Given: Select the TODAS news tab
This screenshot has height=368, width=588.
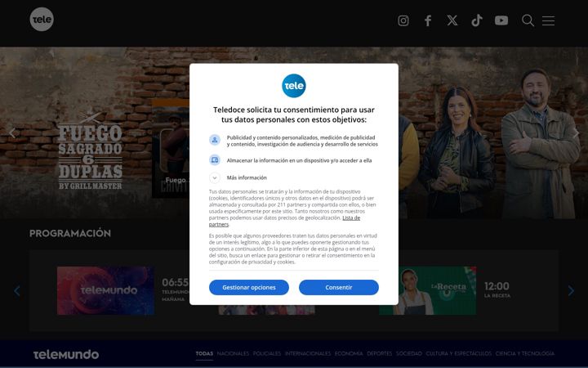Looking at the screenshot, I should coord(204,354).
